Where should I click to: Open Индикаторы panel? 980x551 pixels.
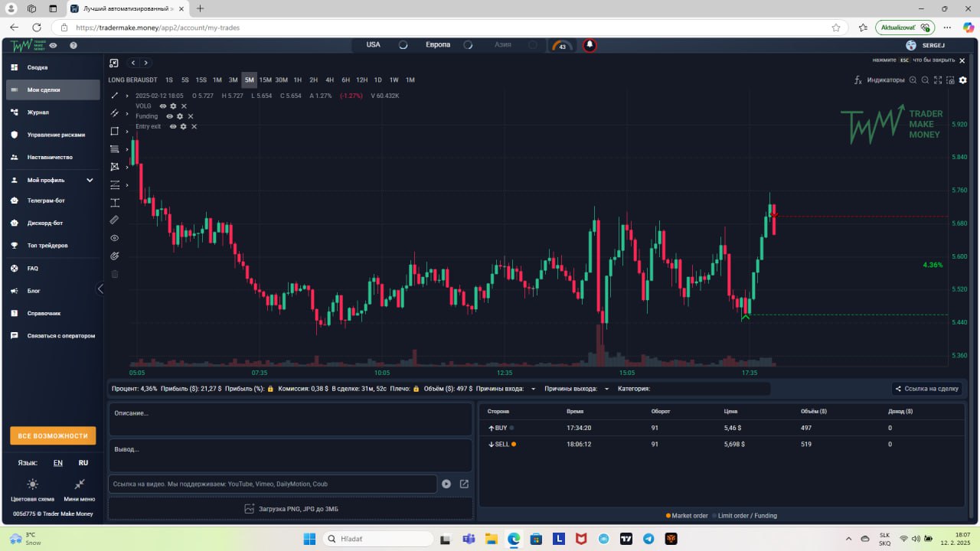click(x=879, y=80)
